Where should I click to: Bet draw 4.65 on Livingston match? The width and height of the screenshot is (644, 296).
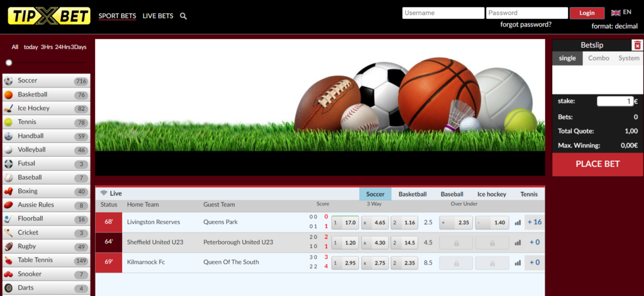[375, 222]
